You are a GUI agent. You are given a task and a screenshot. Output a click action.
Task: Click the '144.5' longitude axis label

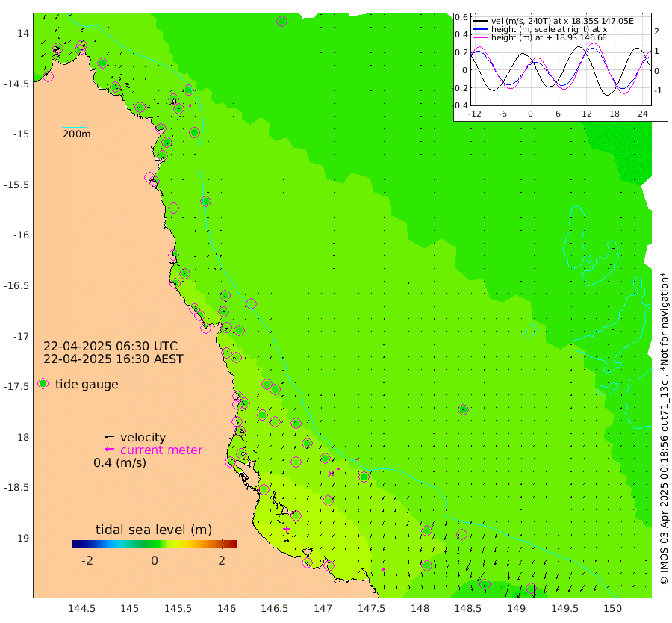81,608
